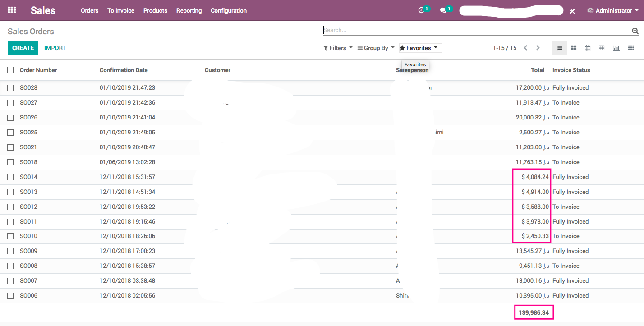Tick the checkbox for SO014

(10, 177)
